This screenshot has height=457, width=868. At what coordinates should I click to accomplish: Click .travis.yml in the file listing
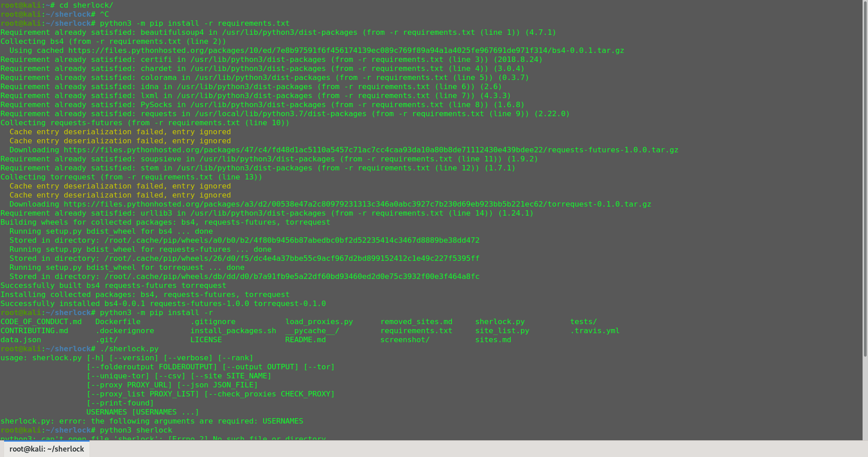tap(595, 331)
